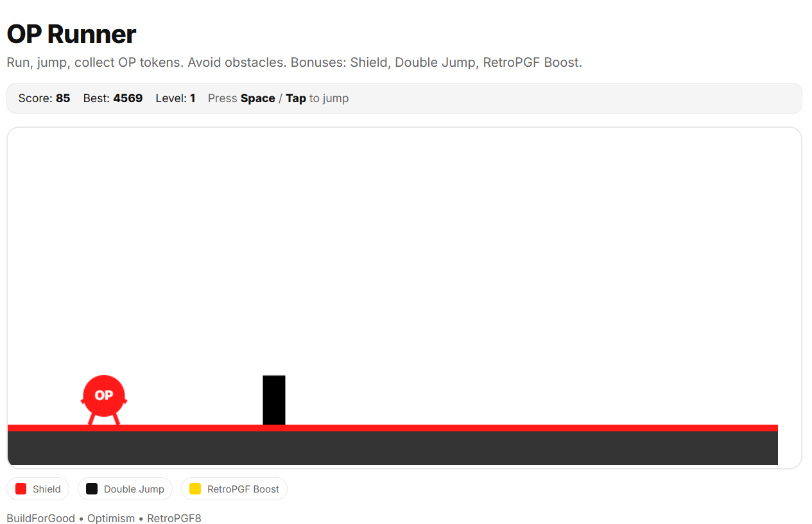The image size is (812, 524).
Task: Click the BuildForGood footer text
Action: (40, 518)
